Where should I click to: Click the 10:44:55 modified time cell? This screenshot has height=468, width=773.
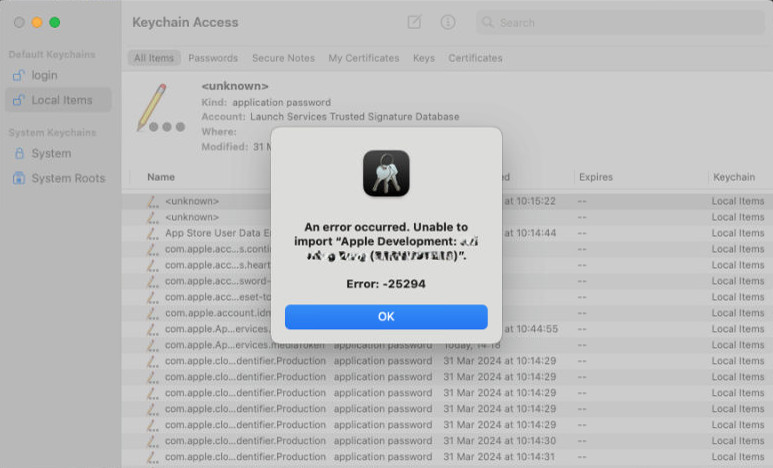(530, 328)
